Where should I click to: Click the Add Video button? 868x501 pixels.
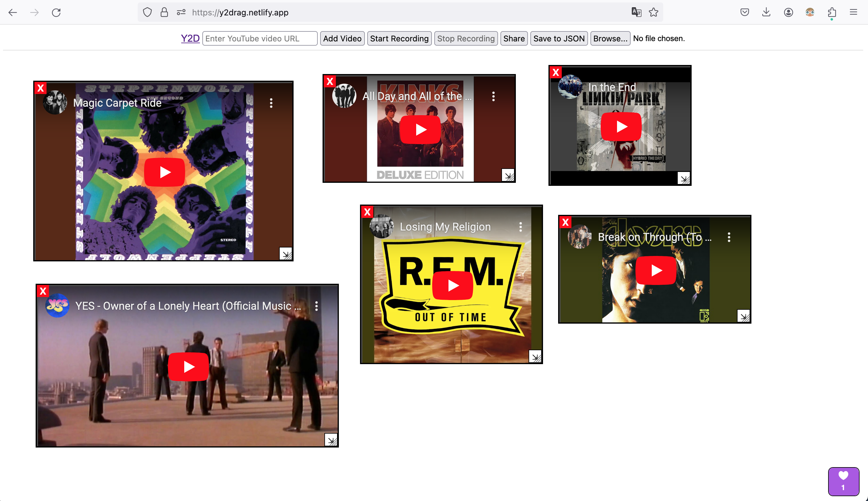[x=342, y=38]
